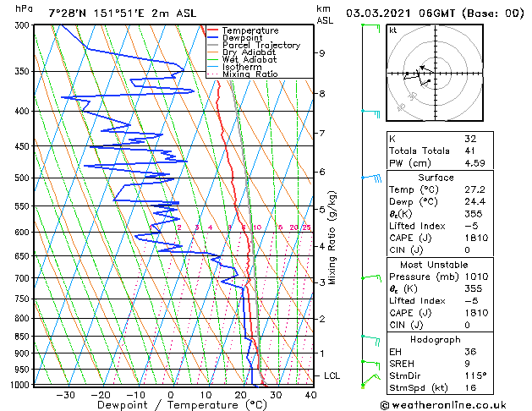Click the 'Hodograph' section heading
This screenshot has width=532, height=411.
pos(436,340)
